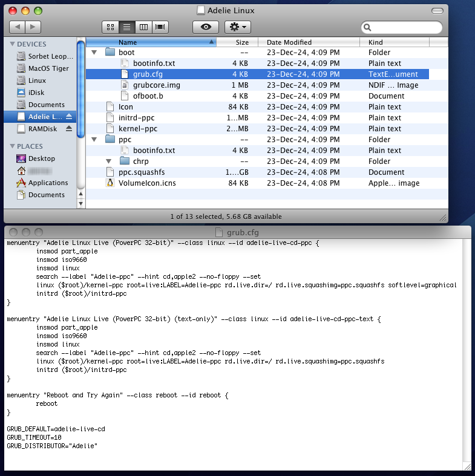This screenshot has height=476, width=475.
Task: Sort by Size column header
Action: coord(237,42)
